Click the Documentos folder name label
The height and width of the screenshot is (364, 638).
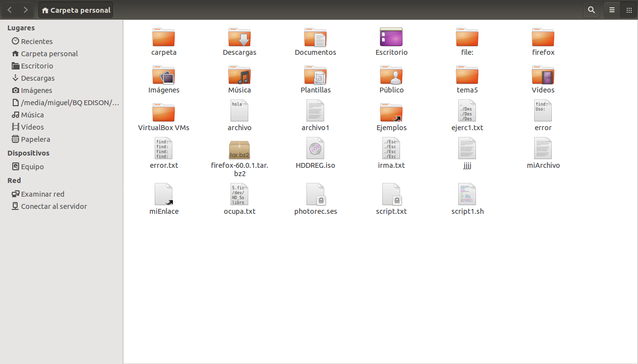(315, 52)
